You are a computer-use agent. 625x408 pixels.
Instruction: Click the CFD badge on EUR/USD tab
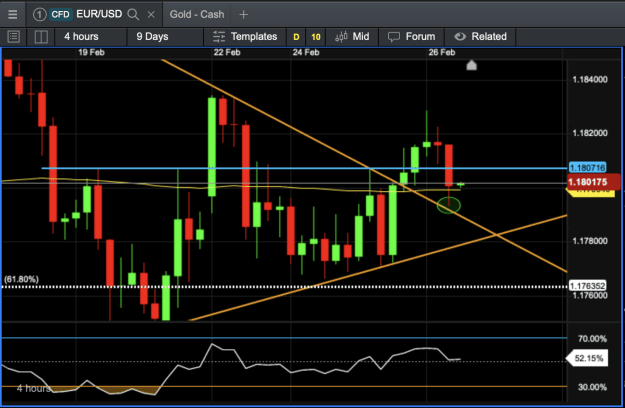click(x=61, y=15)
